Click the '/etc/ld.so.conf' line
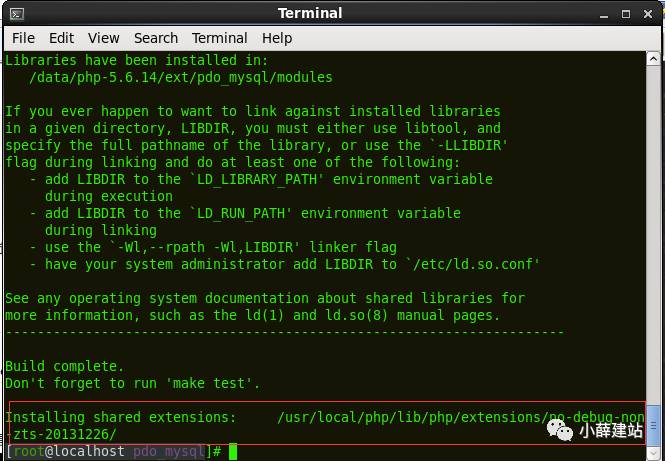 click(285, 265)
